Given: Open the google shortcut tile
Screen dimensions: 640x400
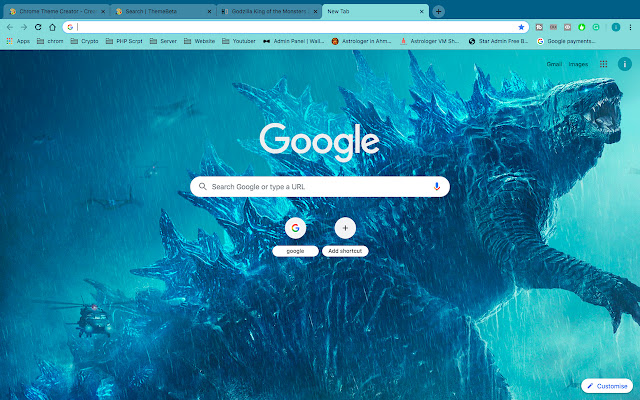Looking at the screenshot, I should click(296, 237).
